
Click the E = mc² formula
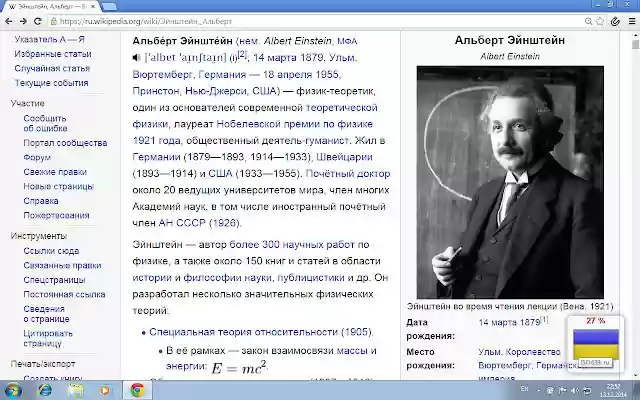(x=239, y=368)
